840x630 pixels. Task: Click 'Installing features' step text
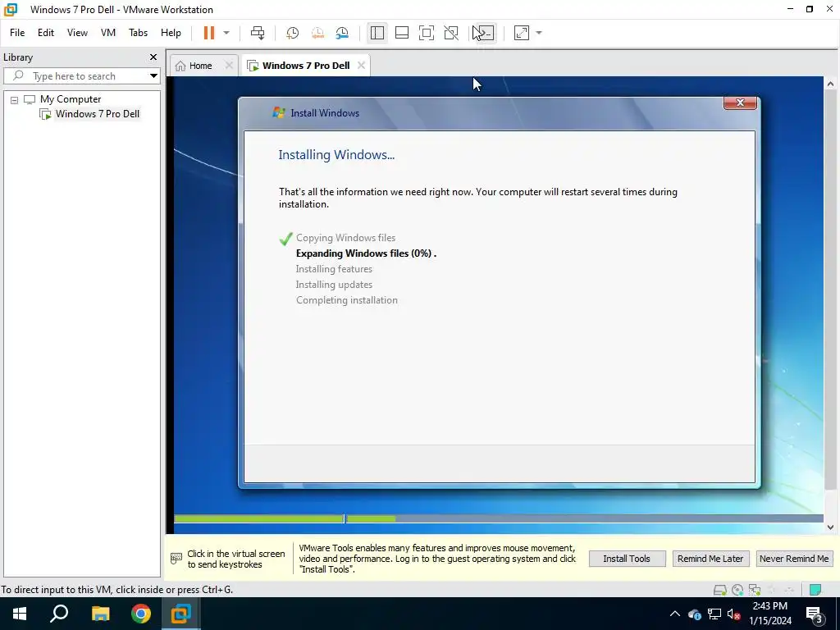click(334, 269)
